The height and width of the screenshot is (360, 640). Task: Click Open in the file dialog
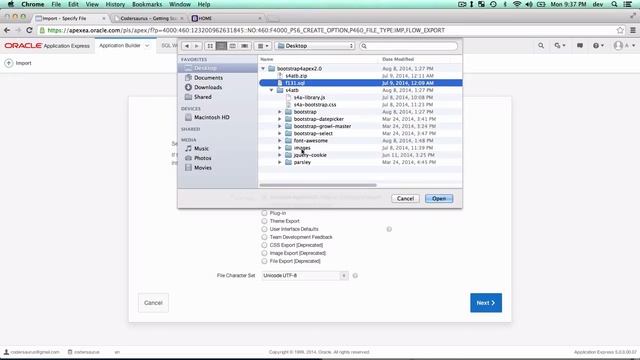coord(439,199)
